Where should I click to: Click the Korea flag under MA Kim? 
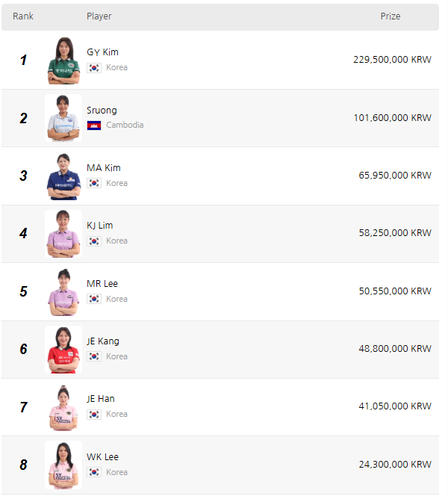94,183
